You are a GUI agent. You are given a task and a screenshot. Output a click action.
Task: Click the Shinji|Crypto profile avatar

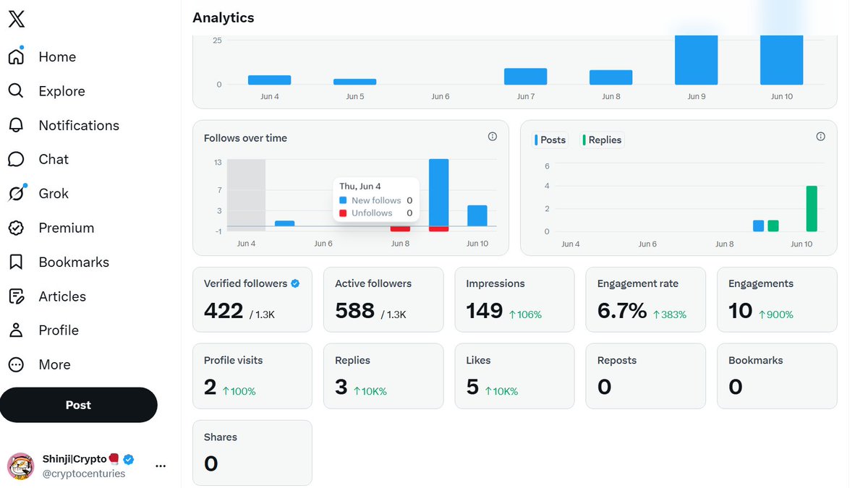[20, 466]
